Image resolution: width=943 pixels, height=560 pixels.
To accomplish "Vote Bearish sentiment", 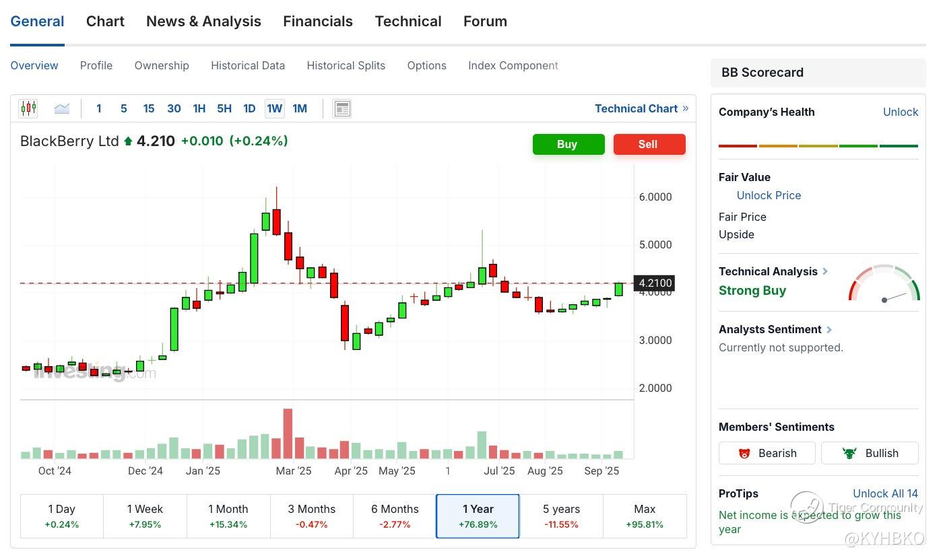I will coord(767,453).
